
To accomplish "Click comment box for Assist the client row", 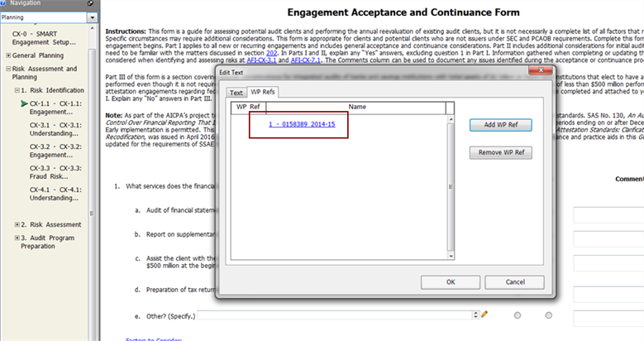I will click(x=608, y=263).
